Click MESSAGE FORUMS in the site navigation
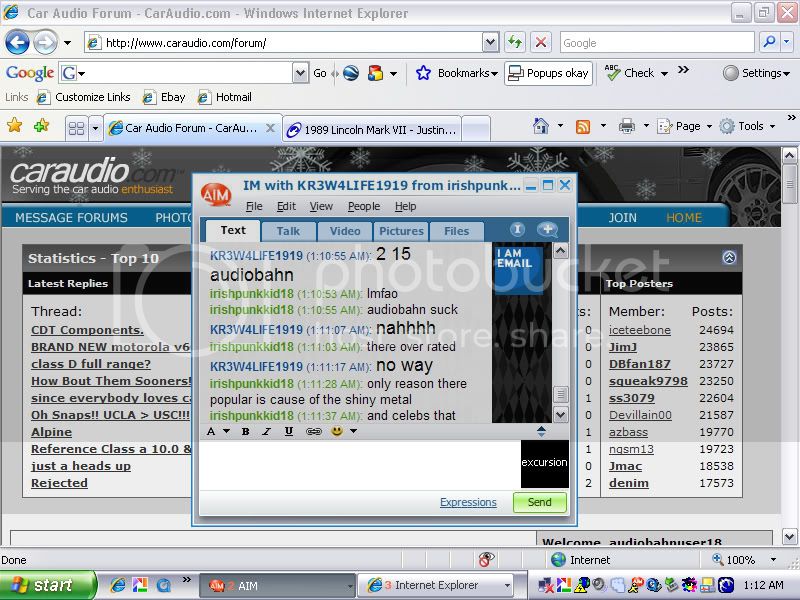Image resolution: width=800 pixels, height=600 pixels. [x=71, y=218]
